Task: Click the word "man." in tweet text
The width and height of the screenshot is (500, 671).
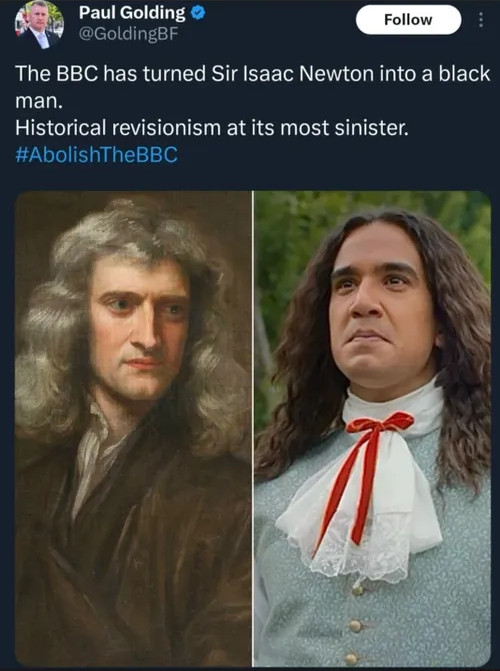Action: pos(39,101)
